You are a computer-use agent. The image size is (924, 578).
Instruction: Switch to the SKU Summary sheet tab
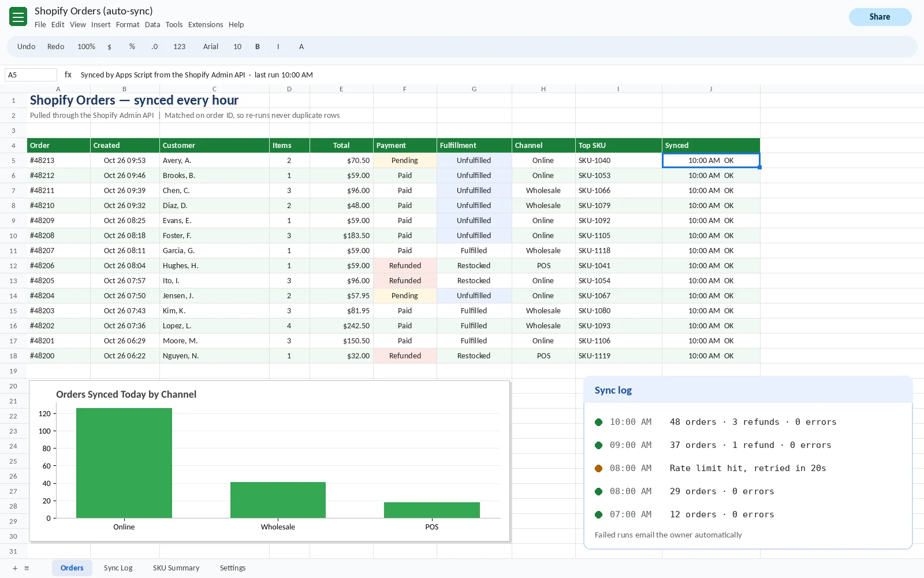coord(176,568)
